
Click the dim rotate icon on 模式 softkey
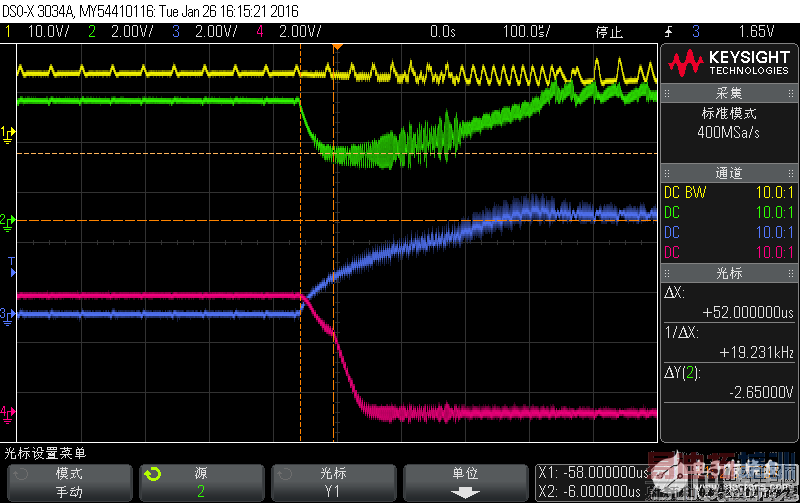[21, 474]
